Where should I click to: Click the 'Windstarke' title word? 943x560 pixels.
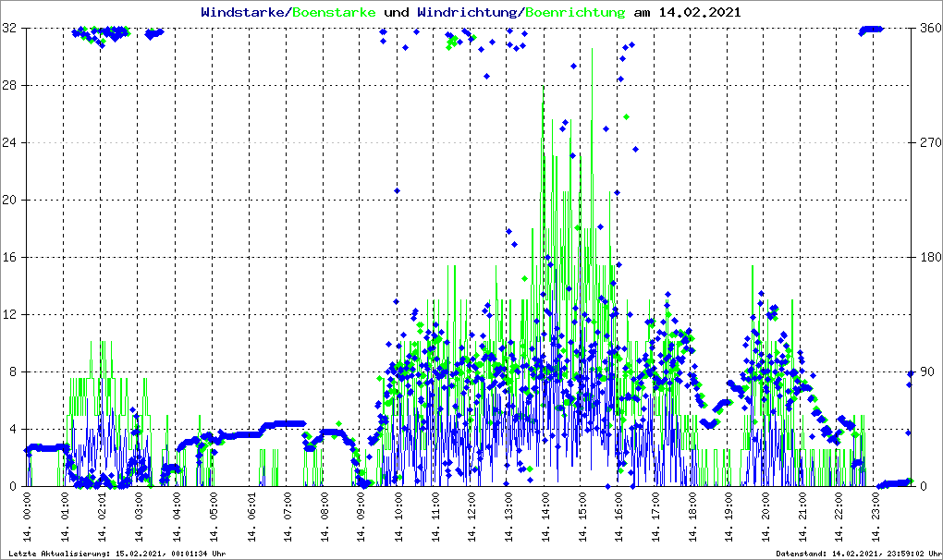[242, 12]
